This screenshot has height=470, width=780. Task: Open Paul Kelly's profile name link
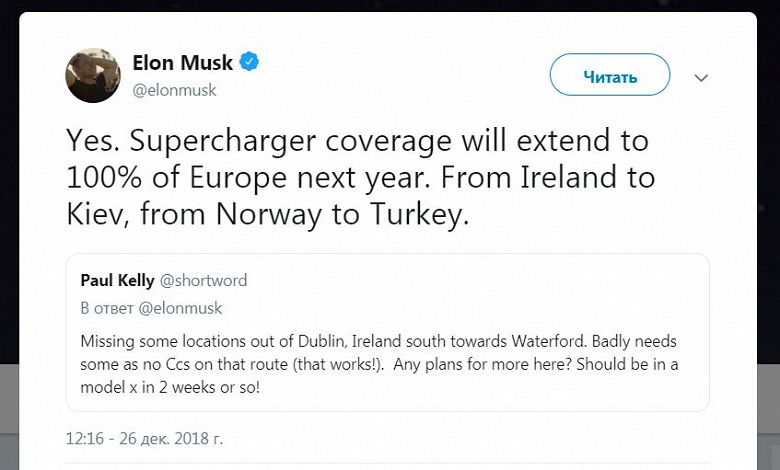(x=115, y=280)
